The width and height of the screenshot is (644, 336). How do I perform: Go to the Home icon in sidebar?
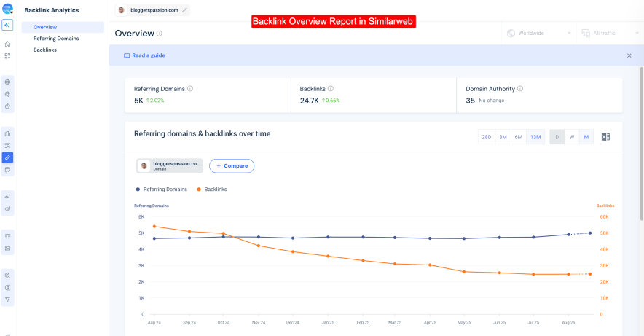point(7,44)
